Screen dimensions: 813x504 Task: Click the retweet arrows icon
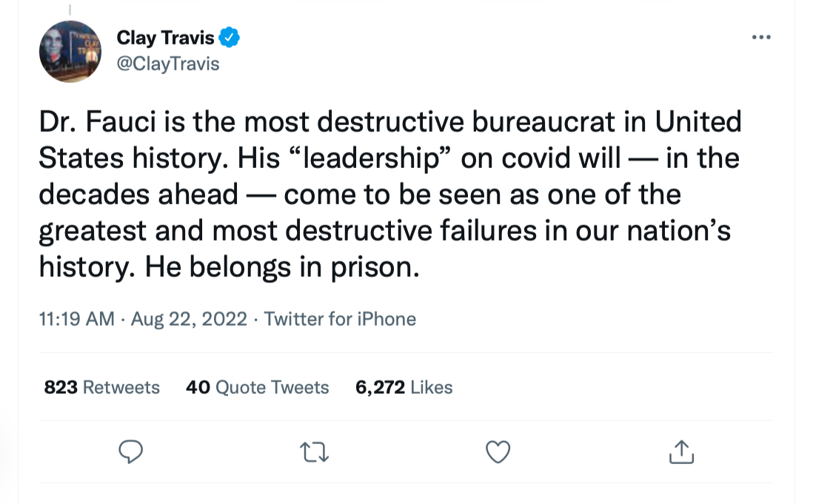point(315,451)
